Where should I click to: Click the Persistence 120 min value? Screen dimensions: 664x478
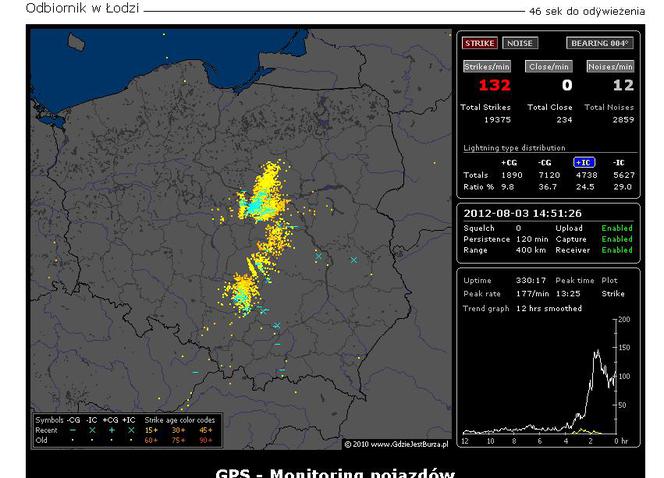532,239
